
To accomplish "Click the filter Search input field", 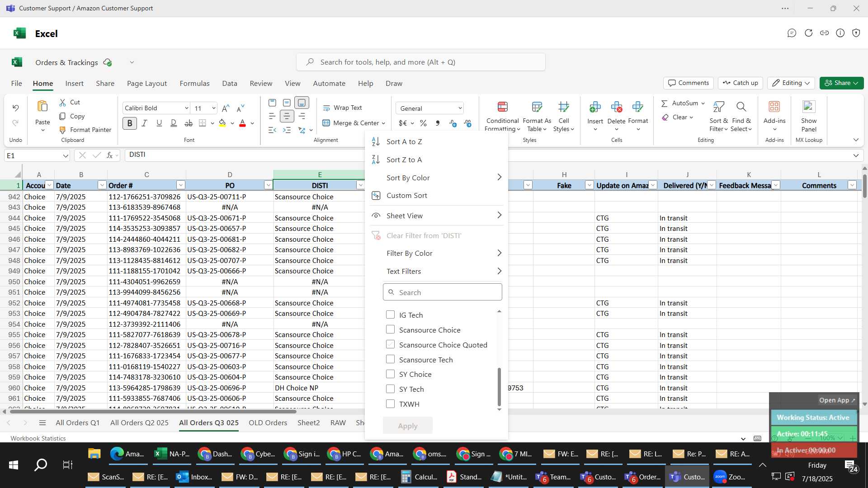I will pos(442,292).
